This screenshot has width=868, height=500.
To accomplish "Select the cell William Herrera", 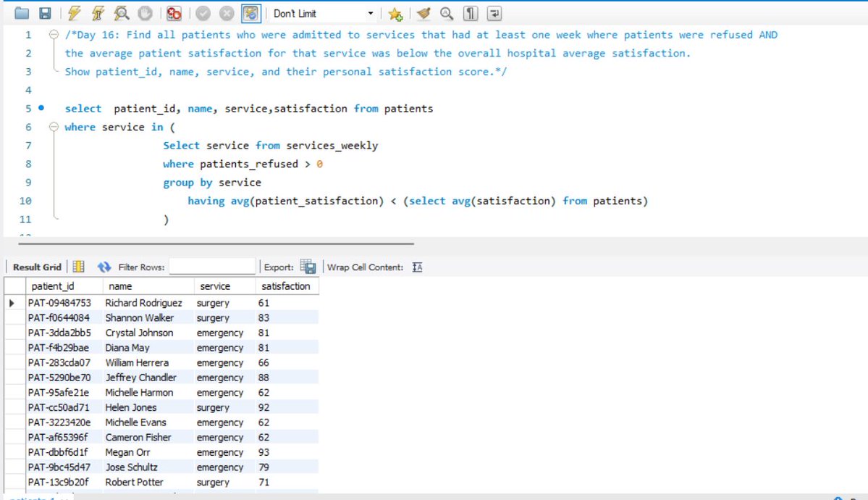I will [x=148, y=363].
